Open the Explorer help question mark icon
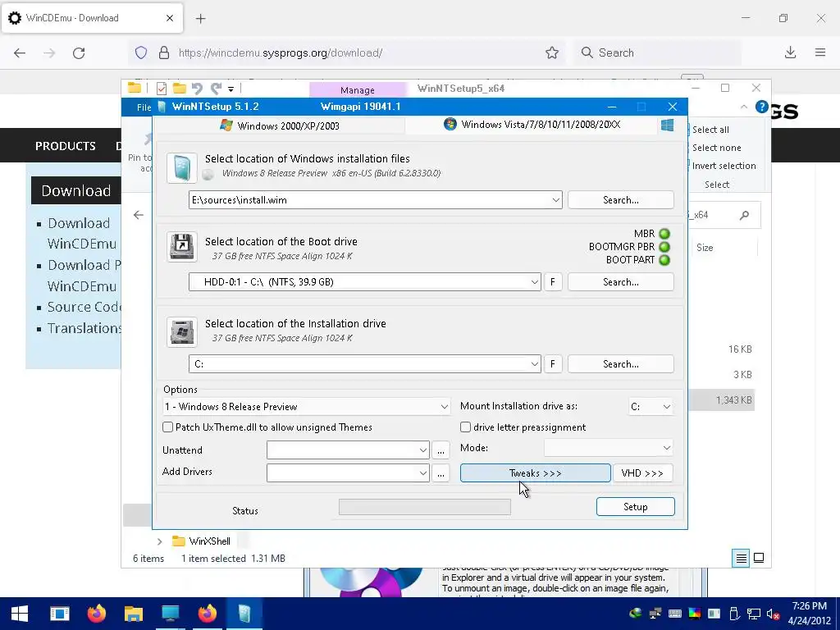Image resolution: width=840 pixels, height=630 pixels. pyautogui.click(x=761, y=107)
